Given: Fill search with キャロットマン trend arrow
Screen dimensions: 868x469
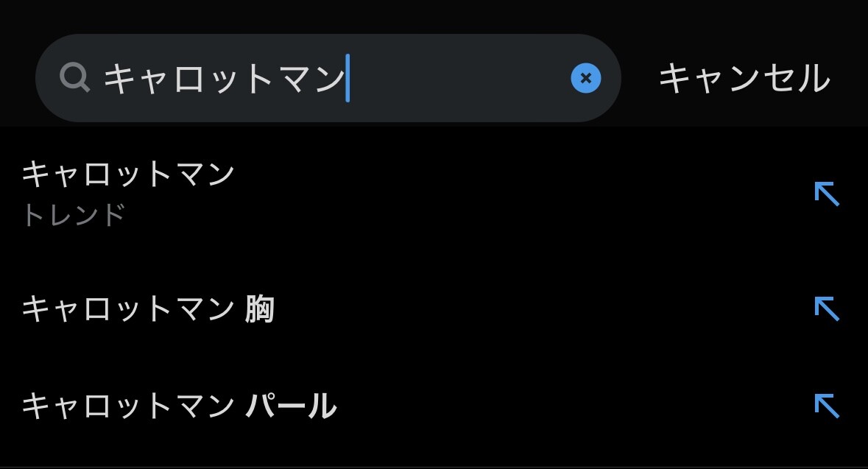Looking at the screenshot, I should [x=827, y=194].
